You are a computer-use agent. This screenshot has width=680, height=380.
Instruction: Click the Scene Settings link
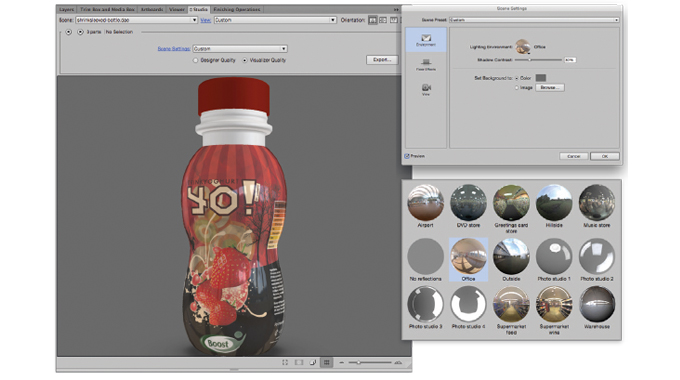coord(173,49)
